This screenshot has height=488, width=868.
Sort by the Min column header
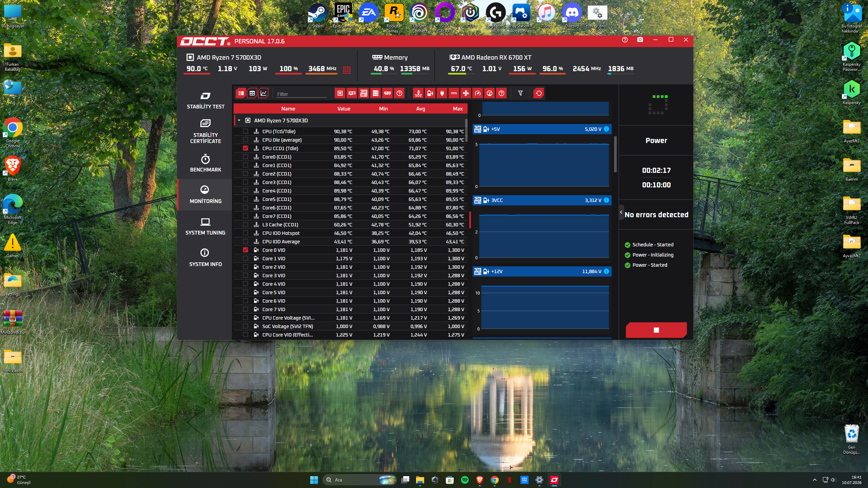click(x=383, y=109)
